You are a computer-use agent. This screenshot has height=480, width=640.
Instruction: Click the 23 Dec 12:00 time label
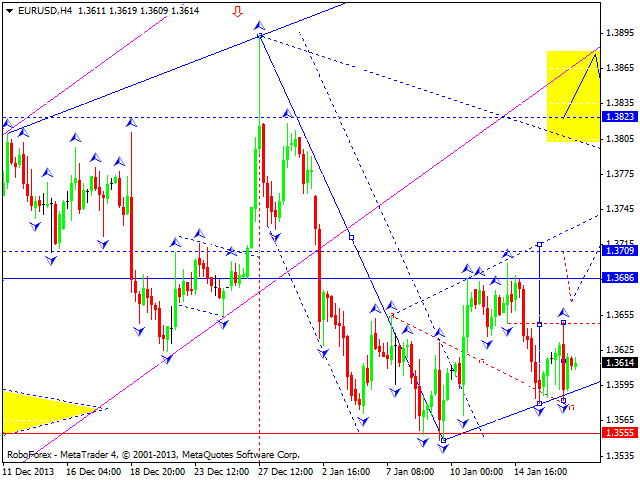point(222,471)
